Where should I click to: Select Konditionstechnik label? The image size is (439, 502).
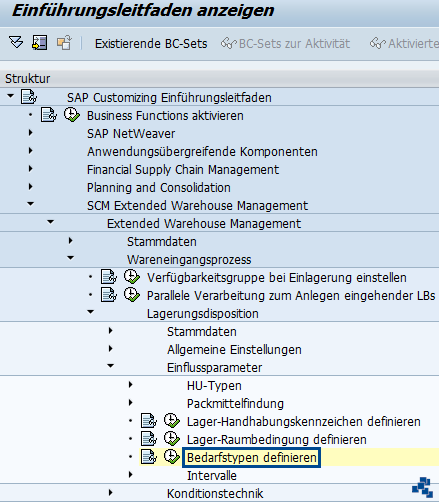click(215, 494)
